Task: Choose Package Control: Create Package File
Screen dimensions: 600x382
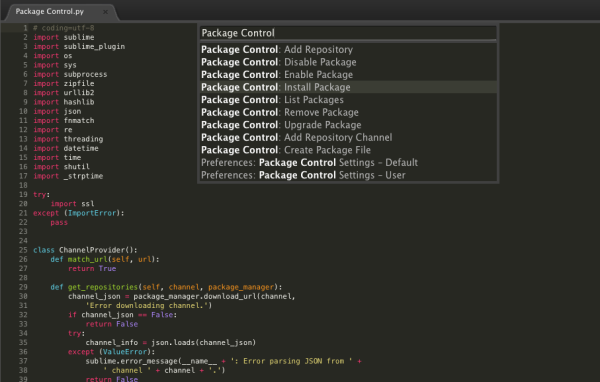Action: (x=348, y=150)
